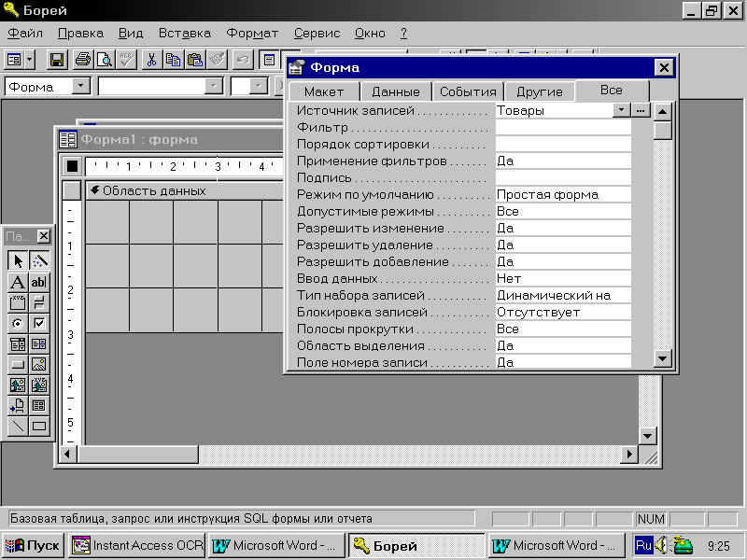Click the Подпись property value field

[x=563, y=177]
